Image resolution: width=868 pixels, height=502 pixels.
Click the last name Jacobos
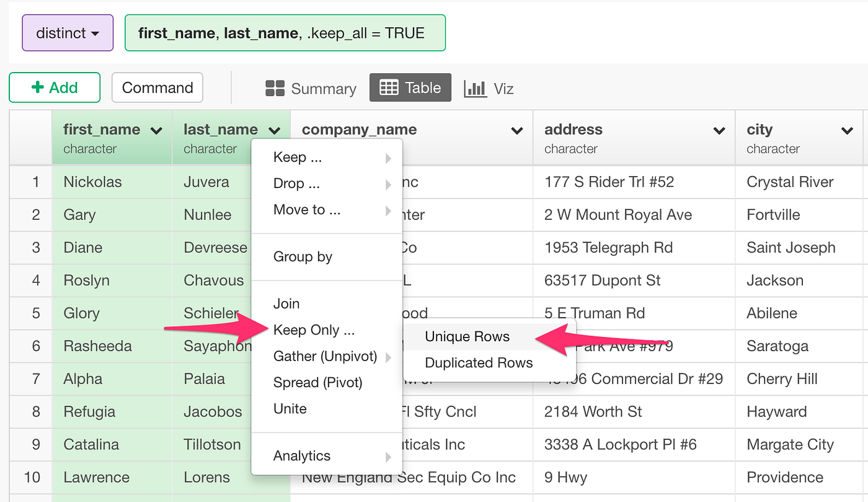[x=213, y=412]
